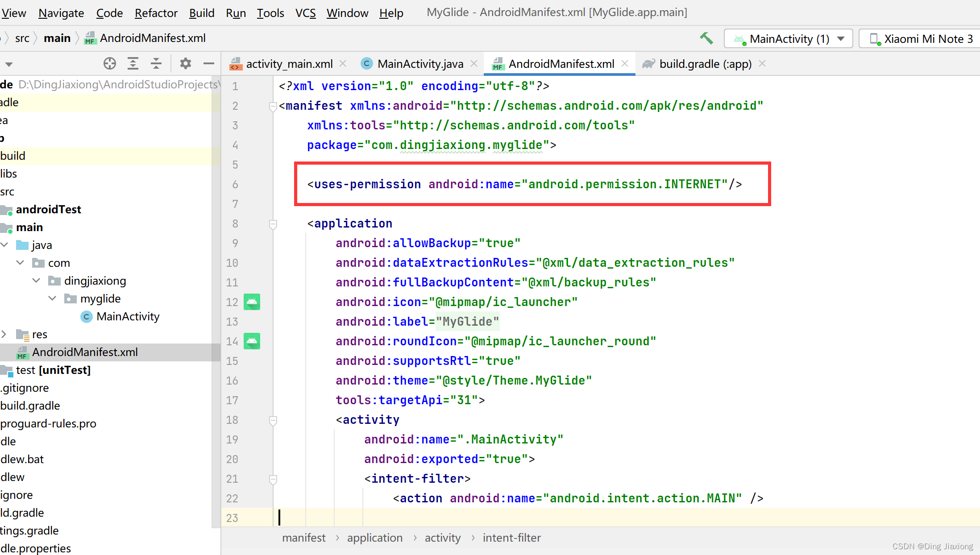Click the application breadcrumb at editor bottom
The height and width of the screenshot is (555, 980).
point(375,538)
